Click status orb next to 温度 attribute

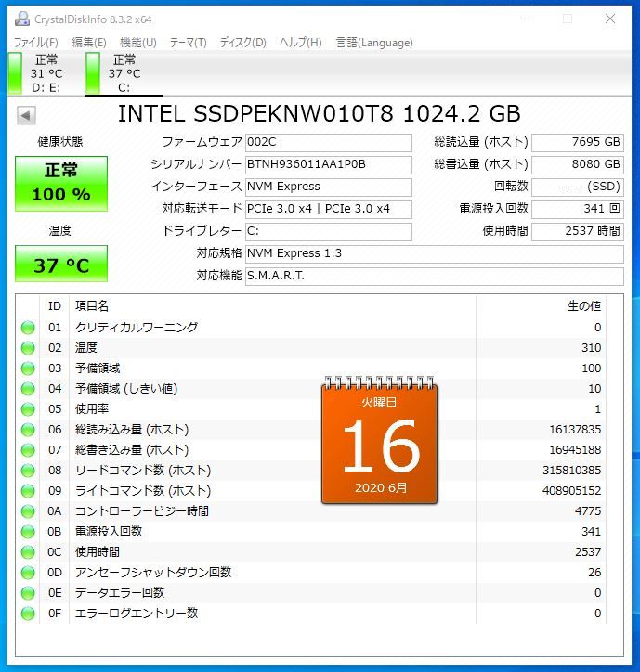(28, 348)
